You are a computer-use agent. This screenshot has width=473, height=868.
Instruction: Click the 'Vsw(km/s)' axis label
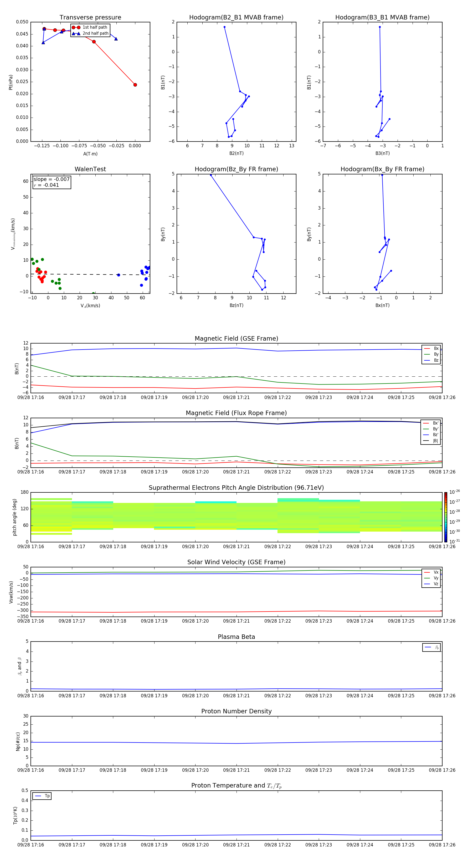pos(11,592)
